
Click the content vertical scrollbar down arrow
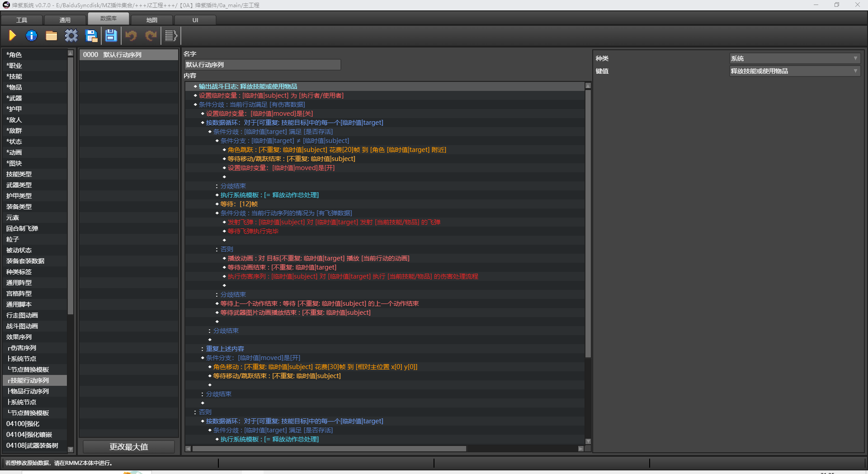(x=588, y=441)
